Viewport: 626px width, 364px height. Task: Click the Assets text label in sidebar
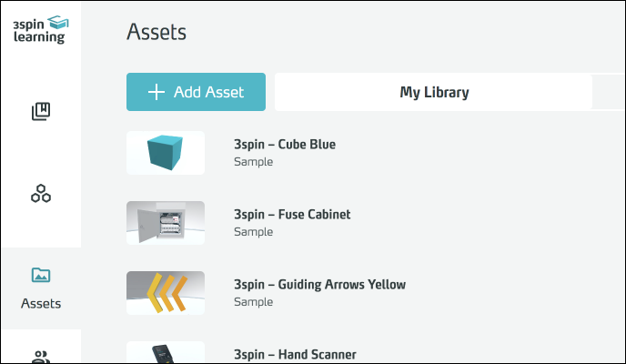click(x=40, y=302)
